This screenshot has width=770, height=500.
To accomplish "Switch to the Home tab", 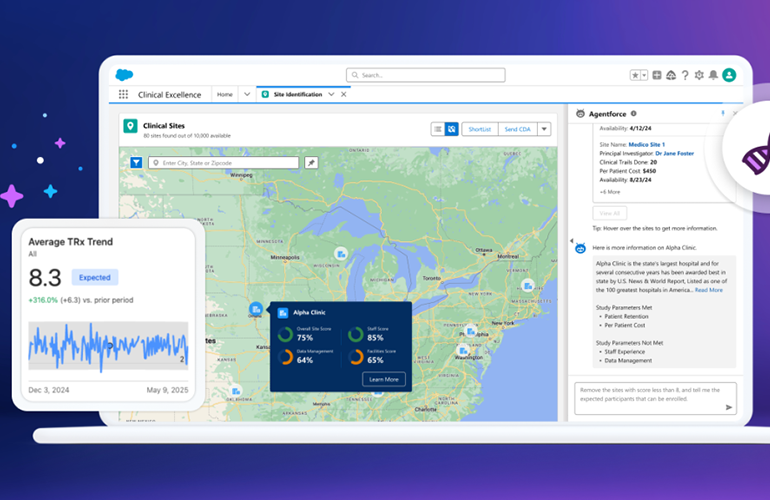I will click(225, 94).
